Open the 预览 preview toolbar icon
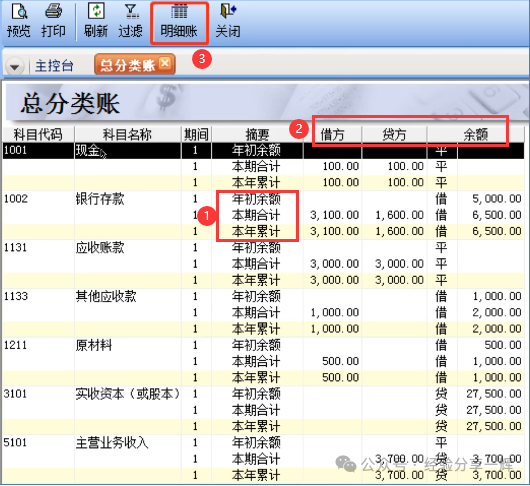 point(19,21)
